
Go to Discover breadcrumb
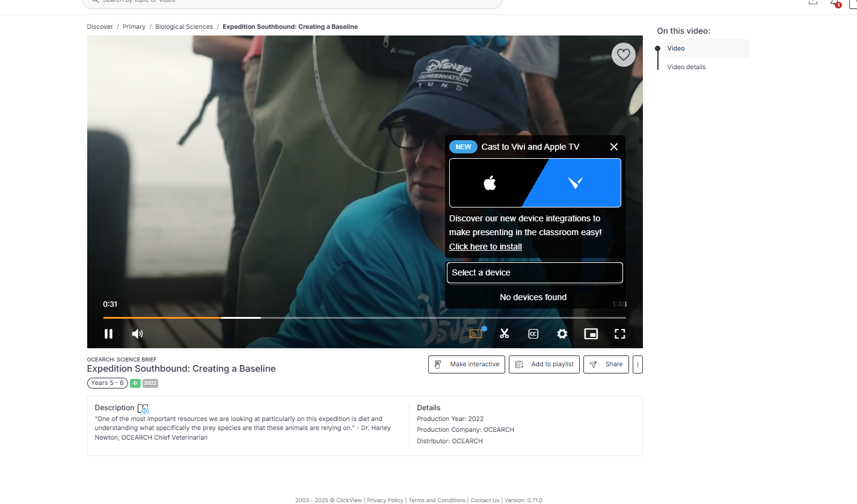coord(100,26)
